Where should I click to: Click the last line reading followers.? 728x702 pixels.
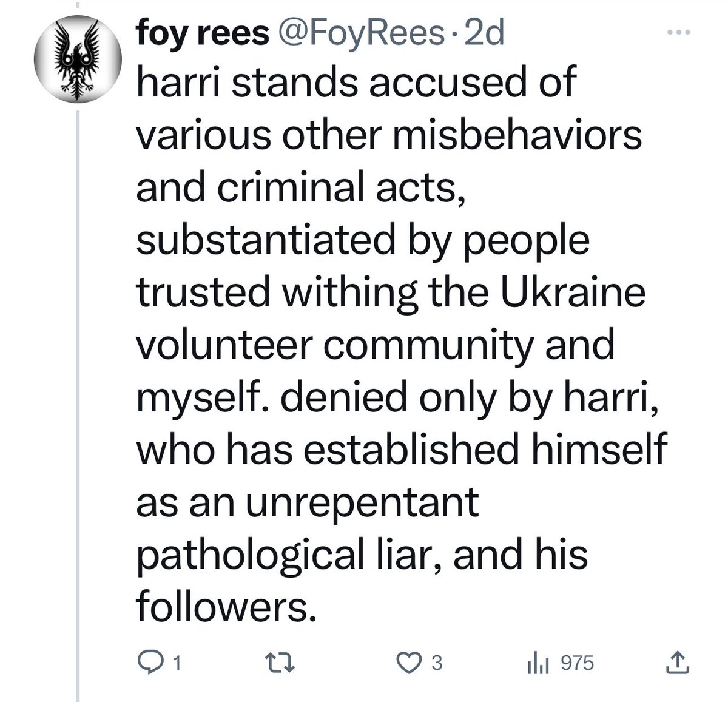point(226,607)
